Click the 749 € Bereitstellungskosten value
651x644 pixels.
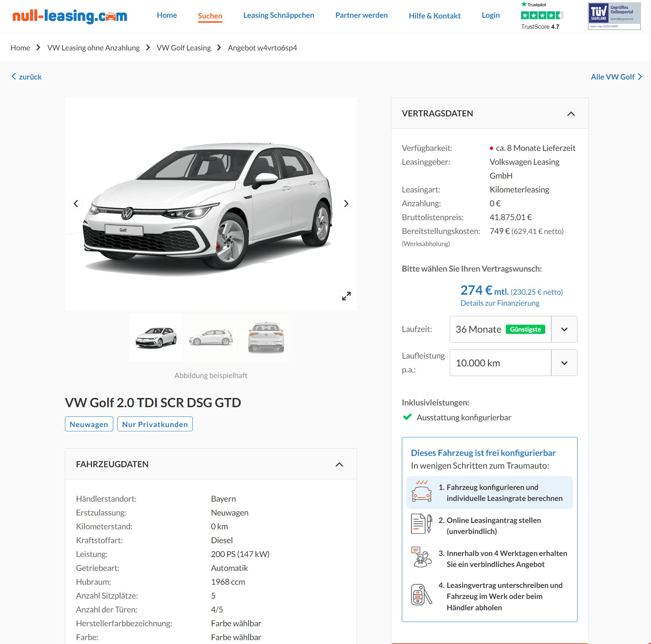tap(527, 231)
